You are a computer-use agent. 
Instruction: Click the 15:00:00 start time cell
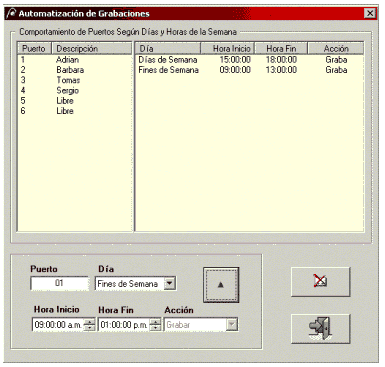tap(235, 60)
